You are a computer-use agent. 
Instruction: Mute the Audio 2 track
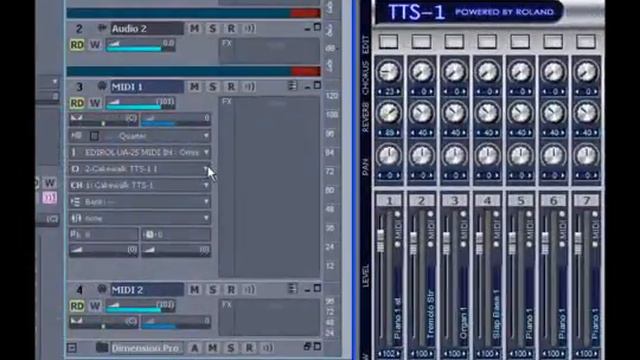[x=194, y=29]
